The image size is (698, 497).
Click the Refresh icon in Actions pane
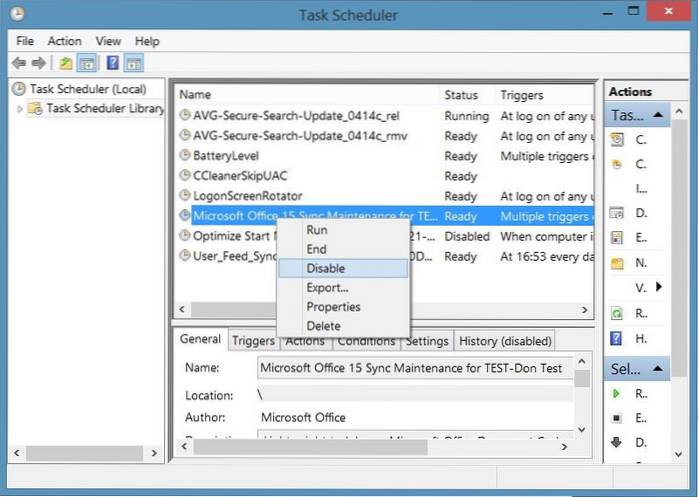pos(617,314)
